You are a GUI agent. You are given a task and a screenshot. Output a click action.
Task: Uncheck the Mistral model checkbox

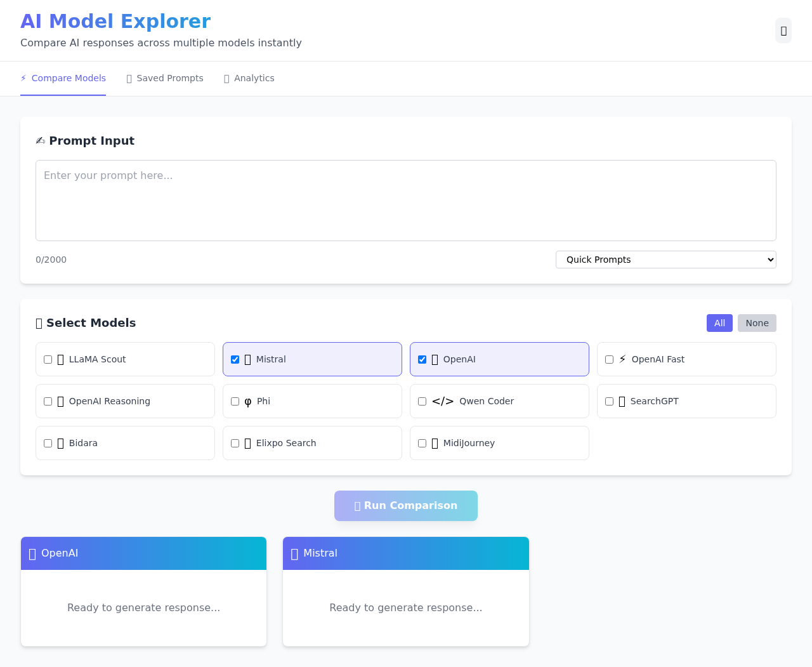(235, 359)
